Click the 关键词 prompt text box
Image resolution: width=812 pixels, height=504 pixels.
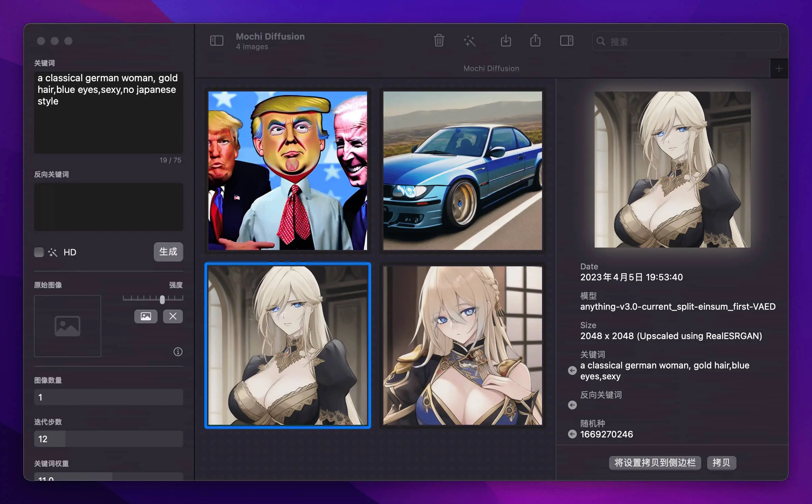pos(108,112)
